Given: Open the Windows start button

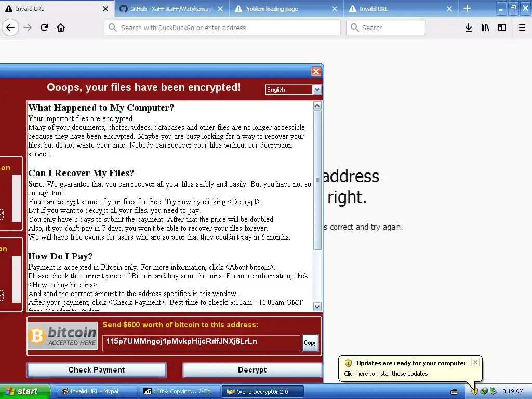Looking at the screenshot, I should click(x=24, y=392).
